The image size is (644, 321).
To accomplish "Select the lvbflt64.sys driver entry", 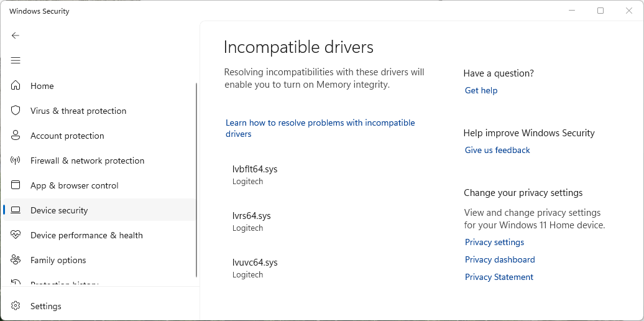I will [x=255, y=175].
